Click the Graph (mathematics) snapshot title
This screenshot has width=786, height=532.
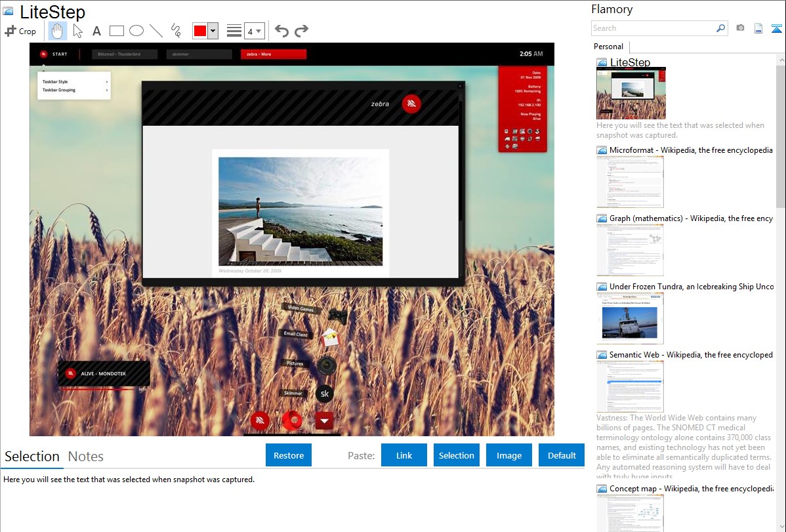pos(691,218)
